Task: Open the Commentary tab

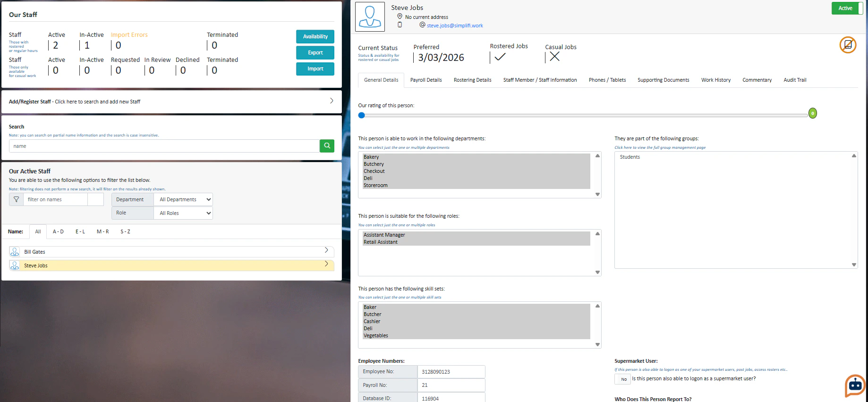Action: [757, 80]
